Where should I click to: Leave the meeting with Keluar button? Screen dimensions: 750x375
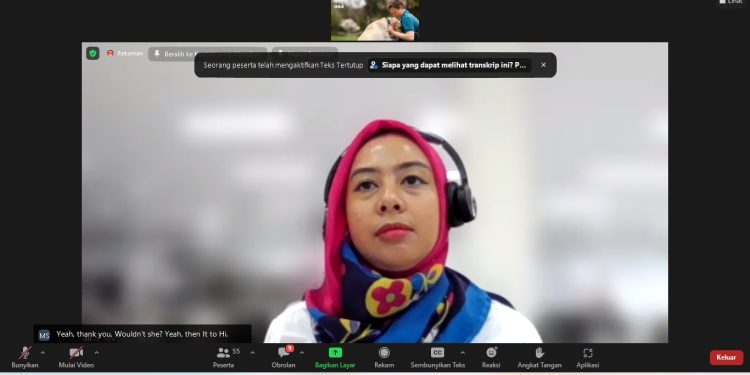coord(726,357)
